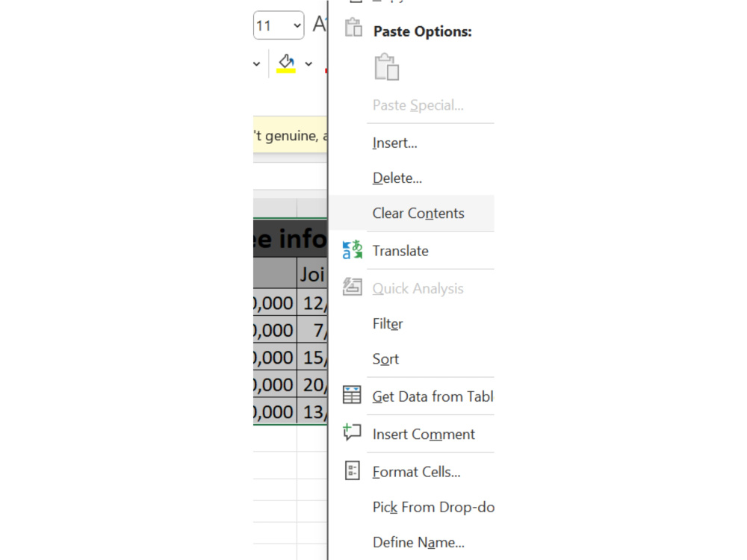Click the Format Cells icon
The width and height of the screenshot is (747, 560).
352,470
